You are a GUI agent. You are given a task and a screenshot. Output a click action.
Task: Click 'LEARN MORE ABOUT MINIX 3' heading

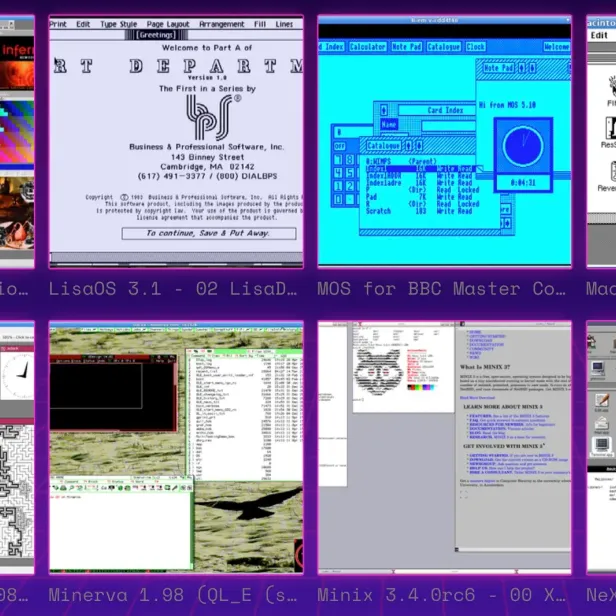click(x=503, y=407)
